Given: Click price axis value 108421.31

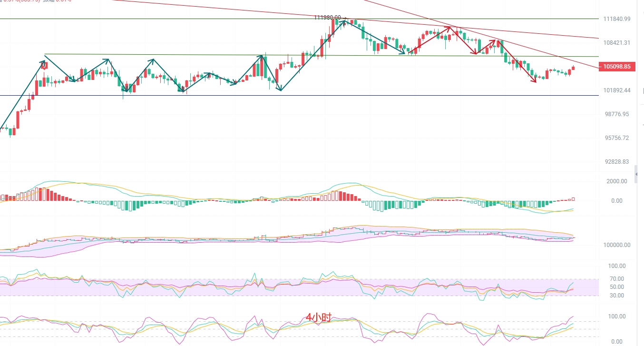Looking at the screenshot, I should [617, 42].
